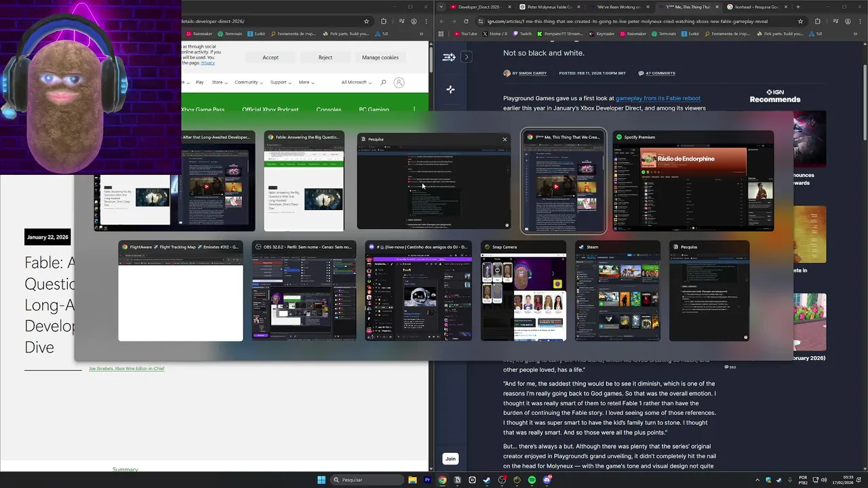The height and width of the screenshot is (488, 868).
Task: Open Steam from taskbar
Action: 487,480
